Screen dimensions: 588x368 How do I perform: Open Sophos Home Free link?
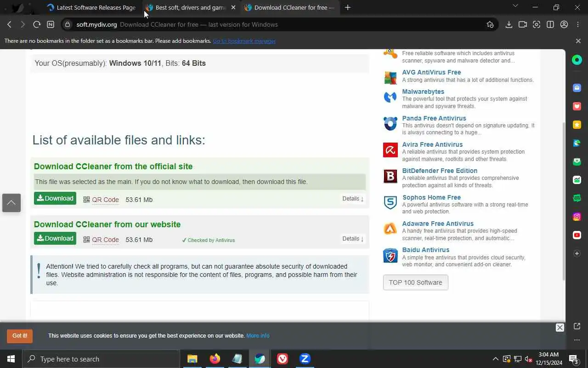point(431,197)
